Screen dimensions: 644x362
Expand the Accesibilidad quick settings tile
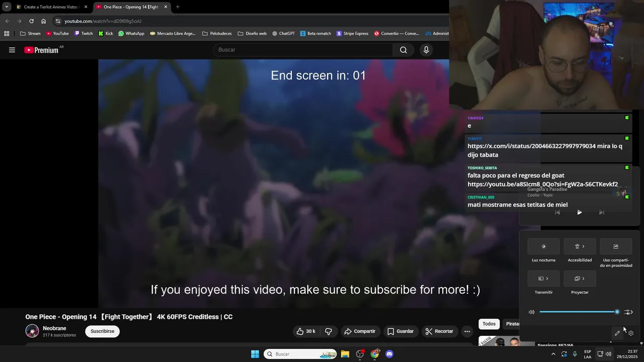[x=580, y=246]
